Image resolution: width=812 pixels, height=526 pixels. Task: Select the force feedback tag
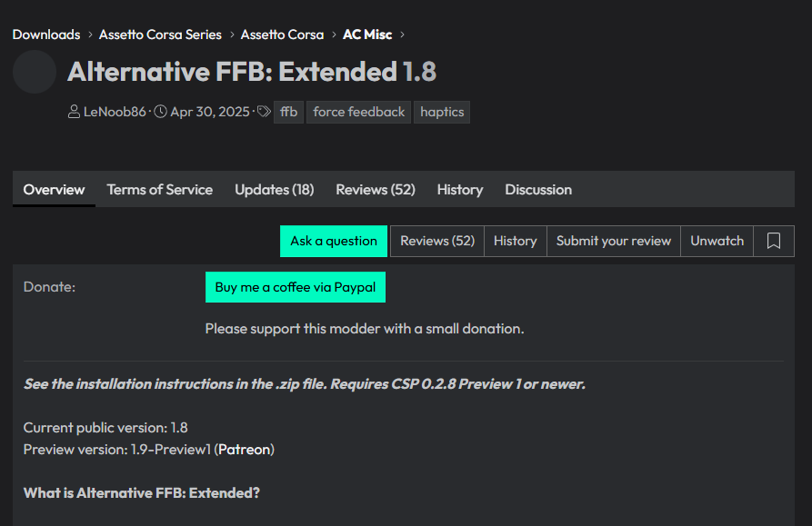358,112
